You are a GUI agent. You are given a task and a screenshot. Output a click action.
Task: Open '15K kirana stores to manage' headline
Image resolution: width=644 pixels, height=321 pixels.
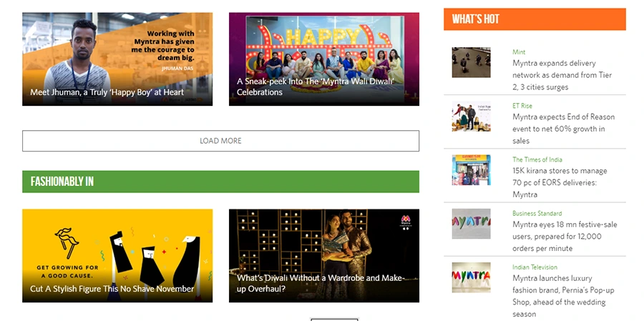pos(560,182)
